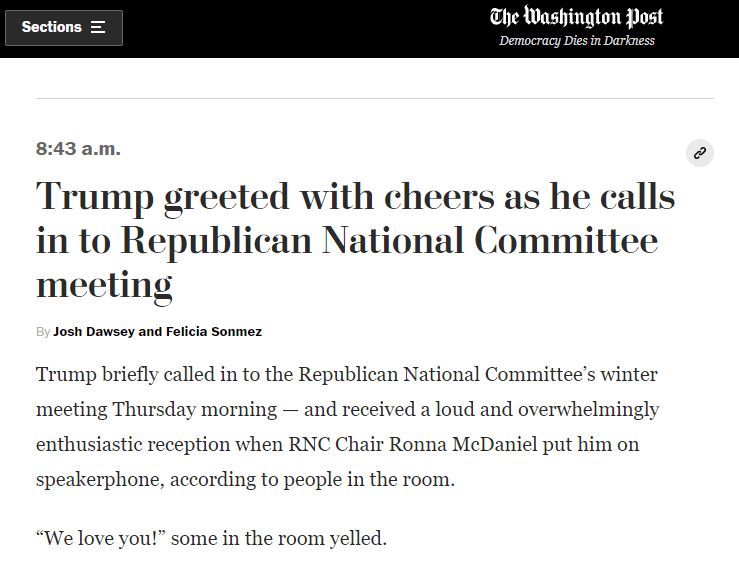739x567 pixels.
Task: Click the first paragraph starting "Trump briefly called"
Action: 347,427
